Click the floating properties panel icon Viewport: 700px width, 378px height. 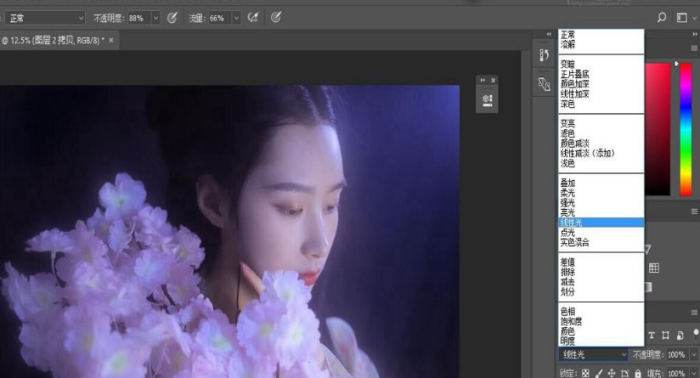pyautogui.click(x=487, y=100)
